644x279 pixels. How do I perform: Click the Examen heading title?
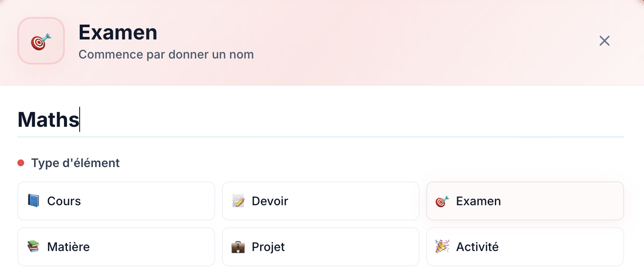click(118, 33)
